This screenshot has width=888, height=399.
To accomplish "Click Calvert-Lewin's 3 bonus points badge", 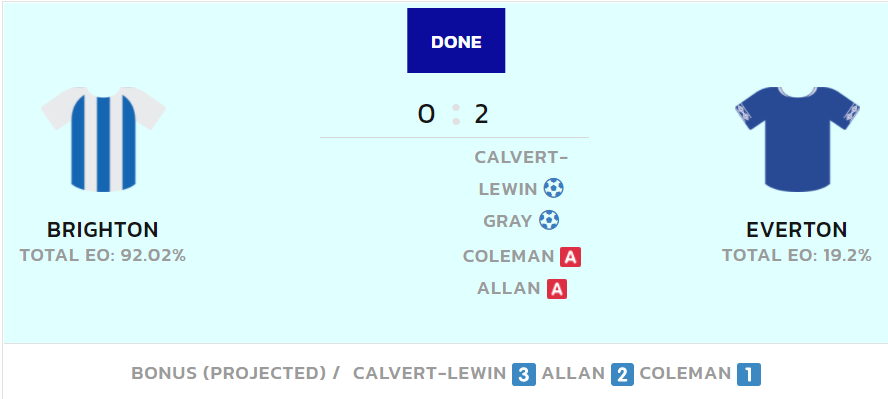I will 524,375.
